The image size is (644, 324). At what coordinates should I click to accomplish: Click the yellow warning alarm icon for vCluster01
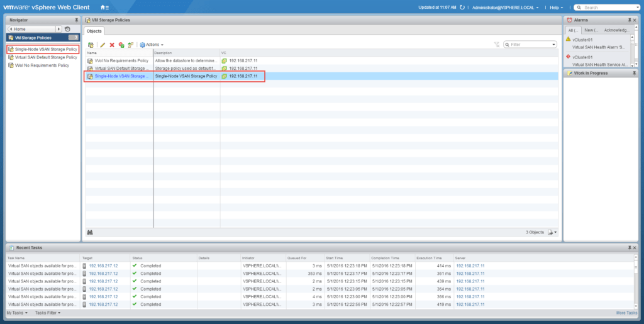(x=568, y=39)
